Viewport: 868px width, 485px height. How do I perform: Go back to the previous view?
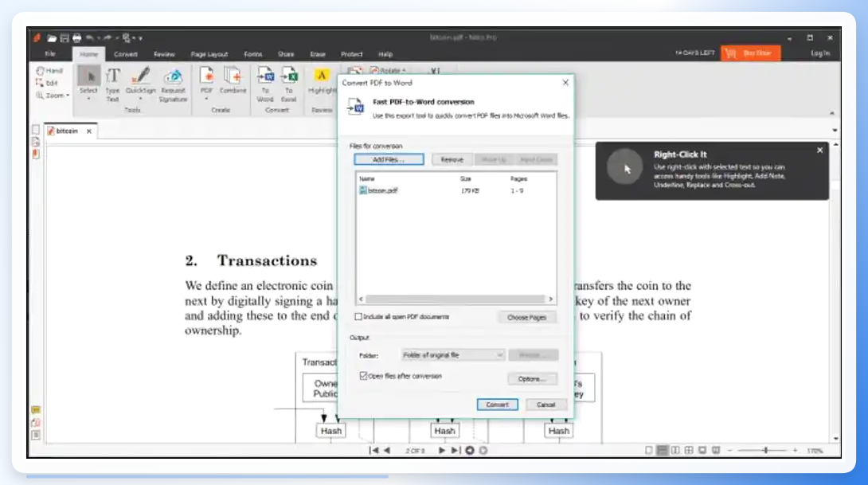470,451
